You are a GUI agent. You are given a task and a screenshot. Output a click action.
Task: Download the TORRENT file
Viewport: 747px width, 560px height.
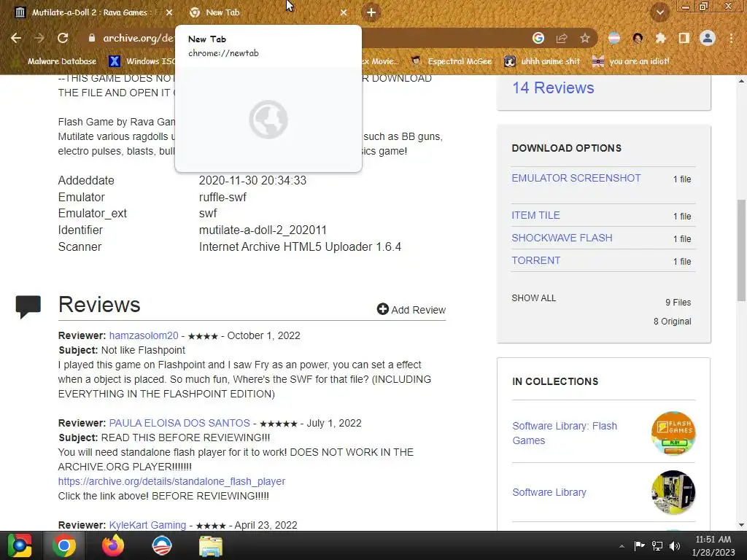tap(536, 260)
